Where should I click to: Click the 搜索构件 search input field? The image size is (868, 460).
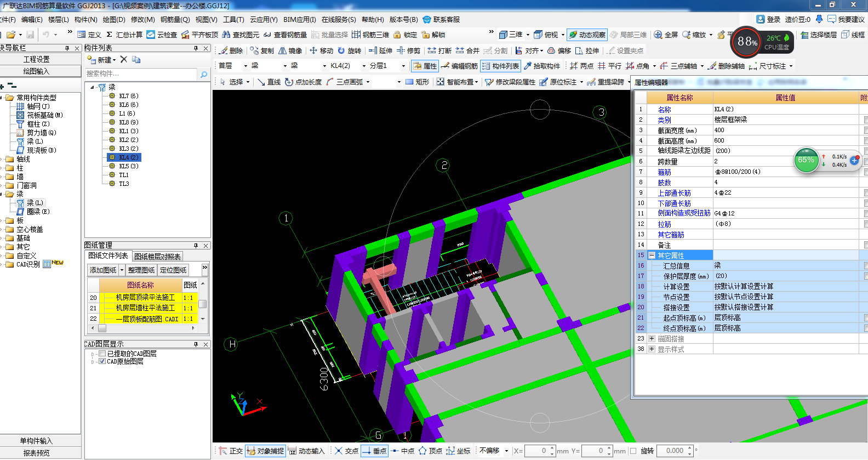point(141,74)
